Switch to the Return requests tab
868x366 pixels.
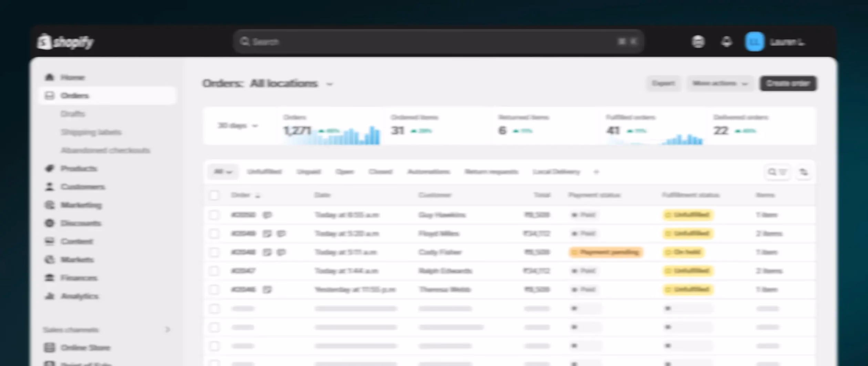pos(491,172)
